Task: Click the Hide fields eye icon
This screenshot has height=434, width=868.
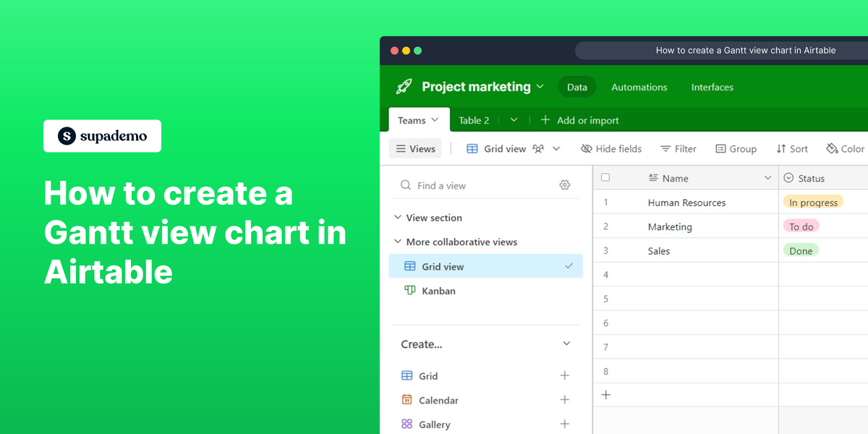Action: tap(587, 148)
